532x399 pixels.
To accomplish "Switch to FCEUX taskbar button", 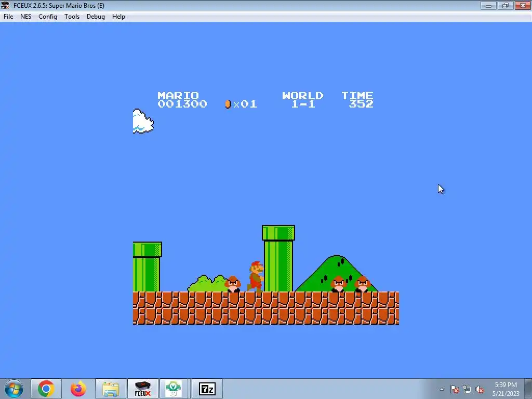I will pyautogui.click(x=143, y=389).
